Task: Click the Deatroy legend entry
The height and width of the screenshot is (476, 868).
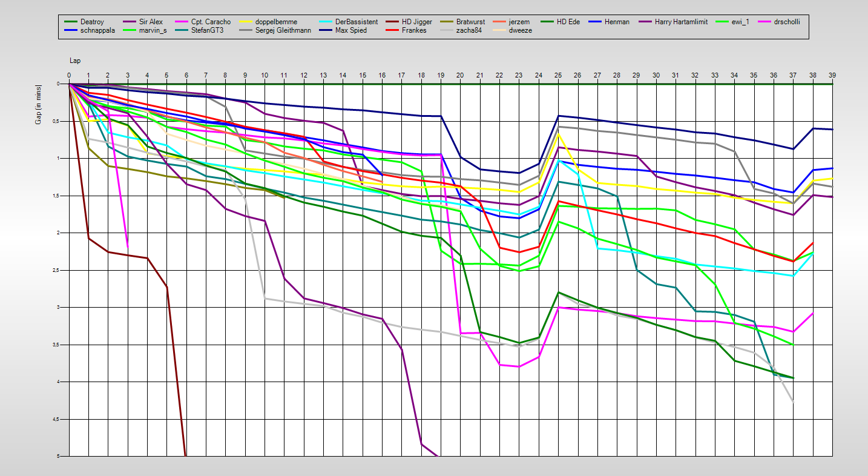Action: point(92,22)
